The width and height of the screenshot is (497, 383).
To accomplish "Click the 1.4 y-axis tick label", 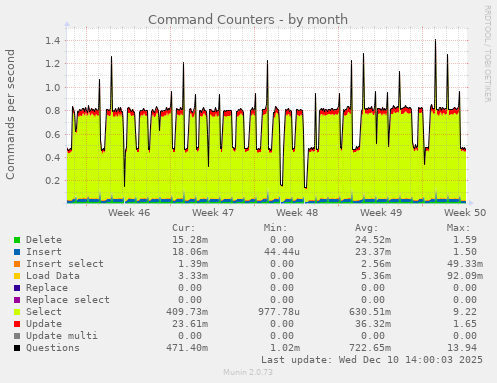I will pos(53,41).
